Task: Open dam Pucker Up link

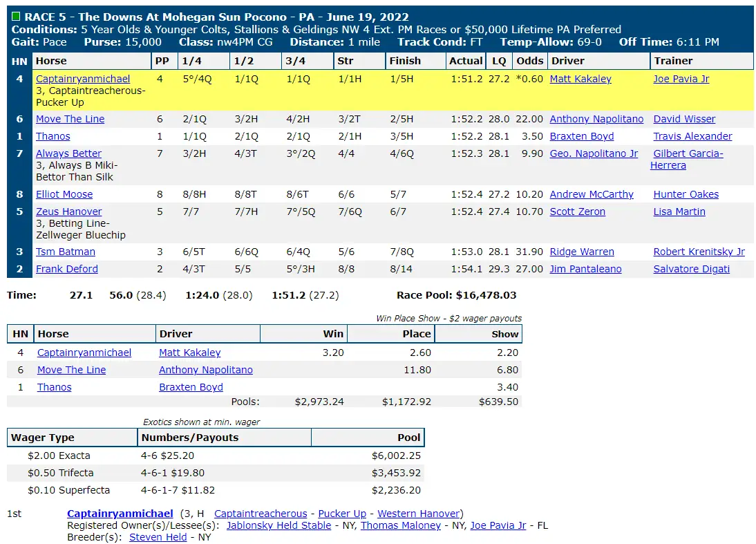Action: 342,514
